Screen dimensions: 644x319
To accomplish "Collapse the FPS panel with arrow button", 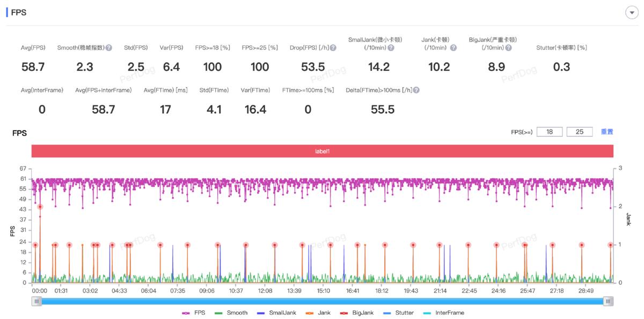I will (631, 13).
